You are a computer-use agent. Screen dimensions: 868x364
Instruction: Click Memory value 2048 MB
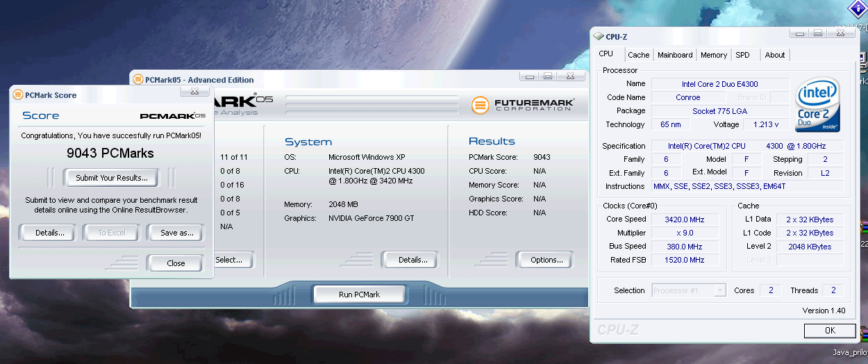pos(343,204)
